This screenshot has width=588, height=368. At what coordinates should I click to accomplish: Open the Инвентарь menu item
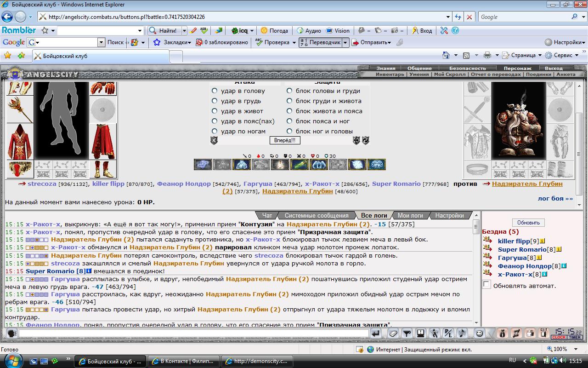point(390,74)
